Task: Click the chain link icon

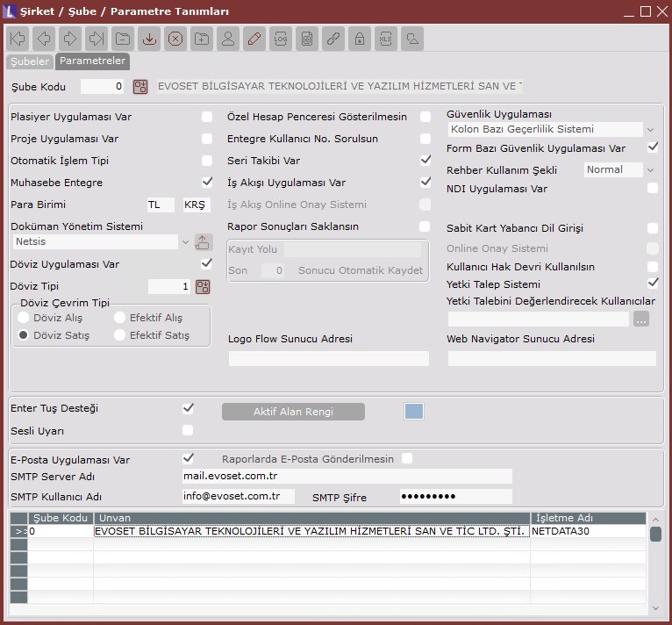Action: (x=333, y=39)
